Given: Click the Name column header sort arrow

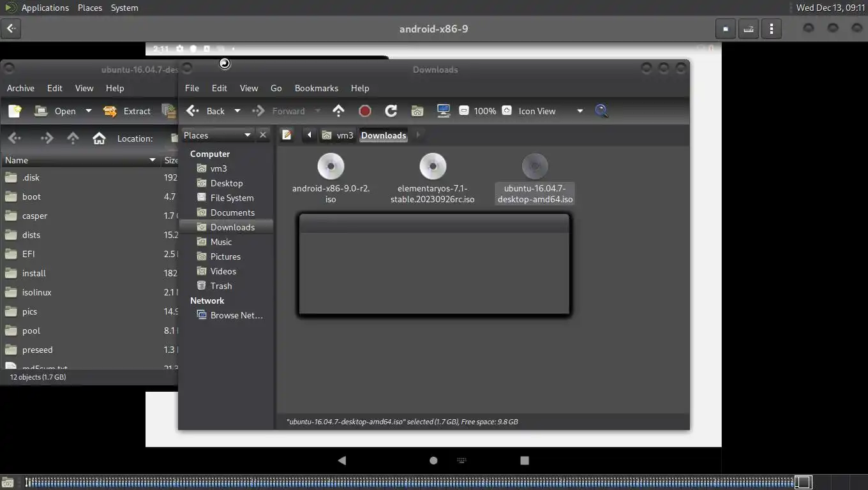Looking at the screenshot, I should click(x=153, y=160).
